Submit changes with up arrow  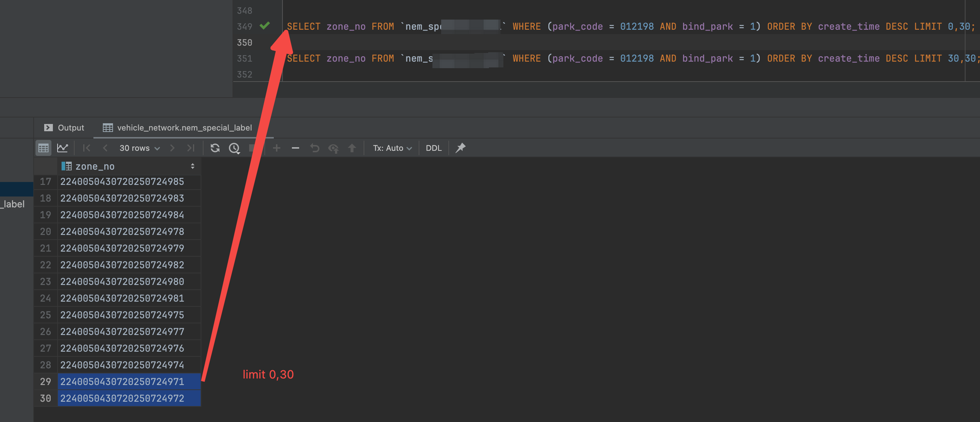352,148
